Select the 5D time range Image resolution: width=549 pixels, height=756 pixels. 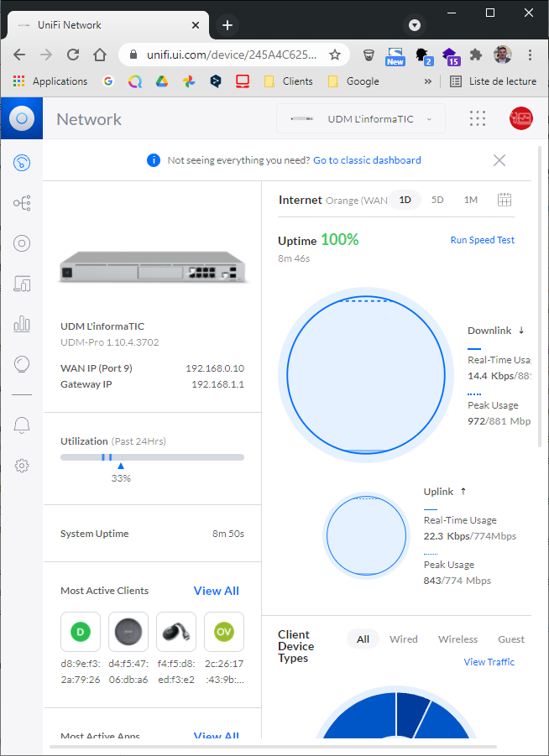(x=437, y=200)
